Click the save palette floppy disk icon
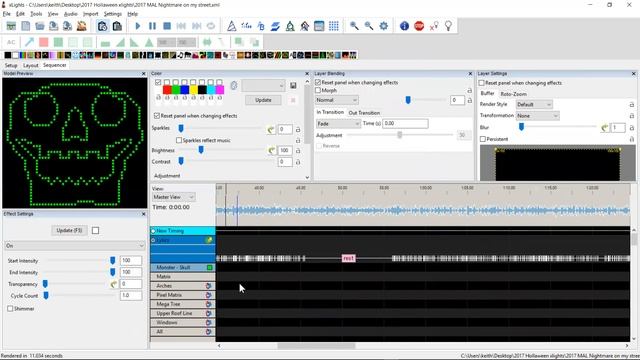The width and height of the screenshot is (640, 360). 293,86
